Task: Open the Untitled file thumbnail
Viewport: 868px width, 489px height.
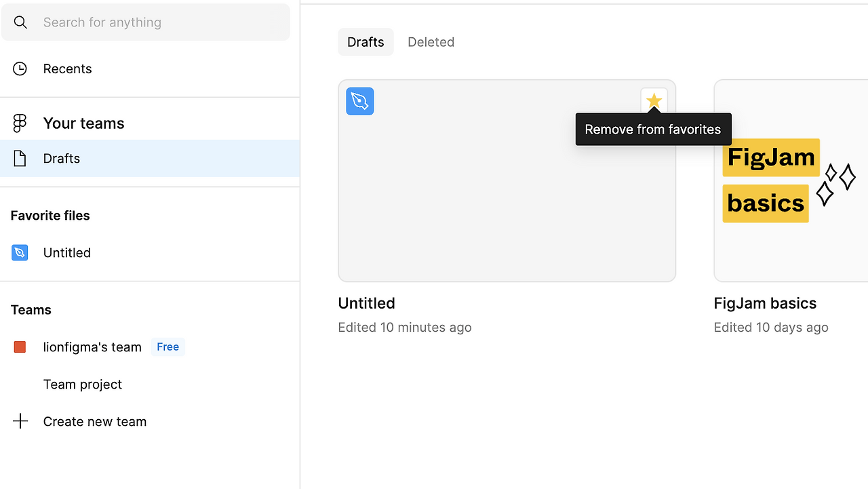Action: click(507, 181)
